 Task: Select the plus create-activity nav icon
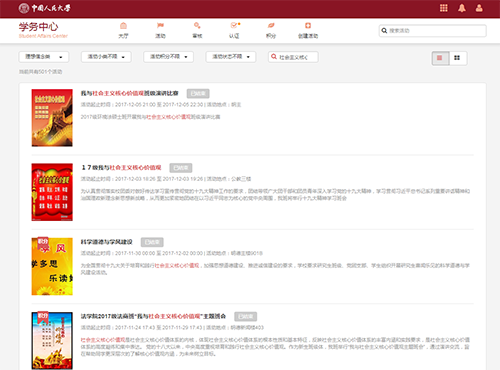click(308, 26)
